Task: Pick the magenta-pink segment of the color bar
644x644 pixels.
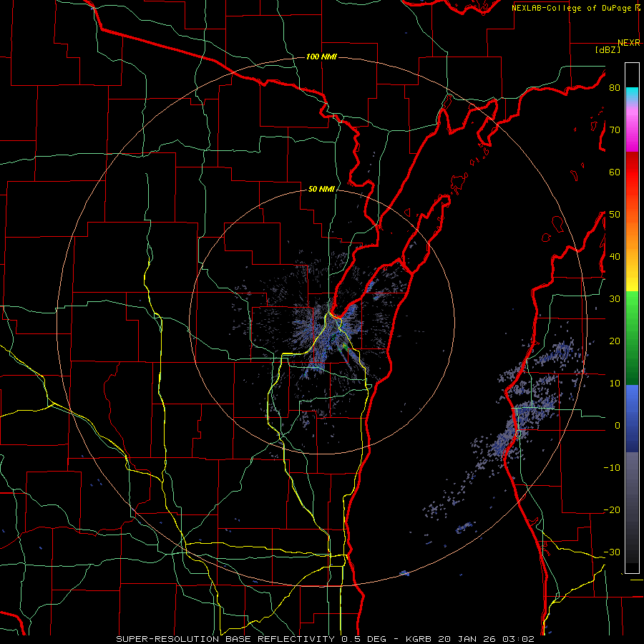Action: coord(632,130)
